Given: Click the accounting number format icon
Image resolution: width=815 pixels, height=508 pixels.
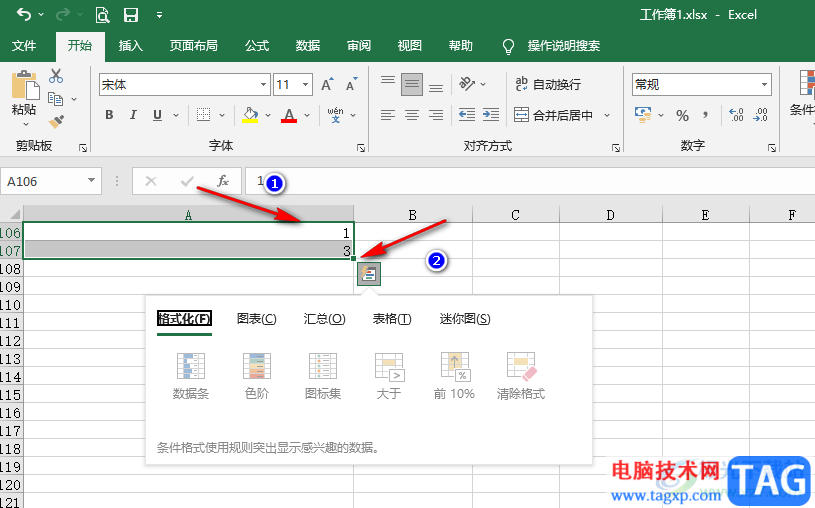Looking at the screenshot, I should point(643,115).
